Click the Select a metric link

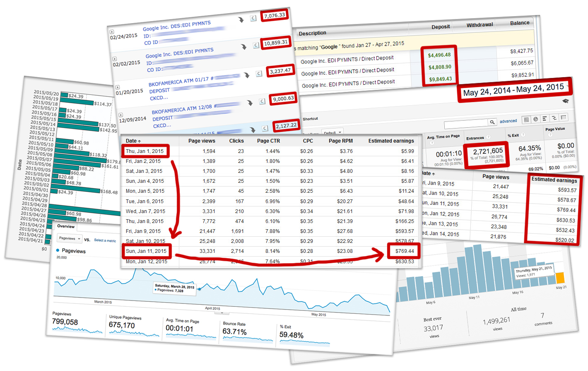(105, 240)
